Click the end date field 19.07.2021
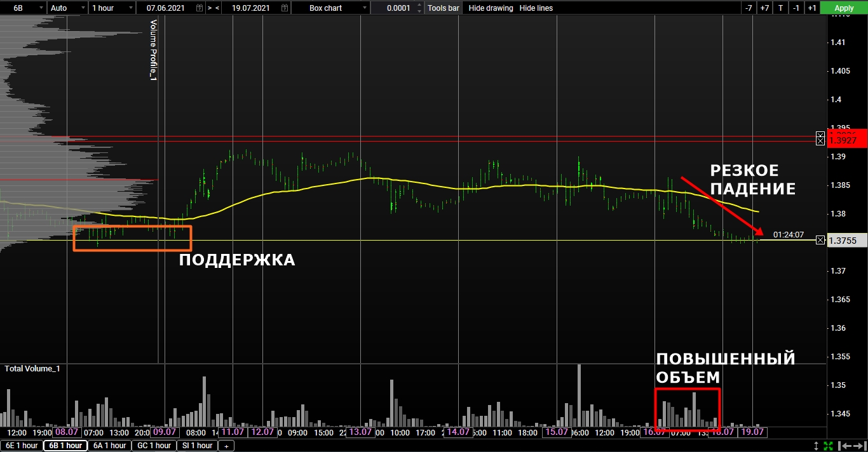Image resolution: width=868 pixels, height=452 pixels. [x=250, y=8]
